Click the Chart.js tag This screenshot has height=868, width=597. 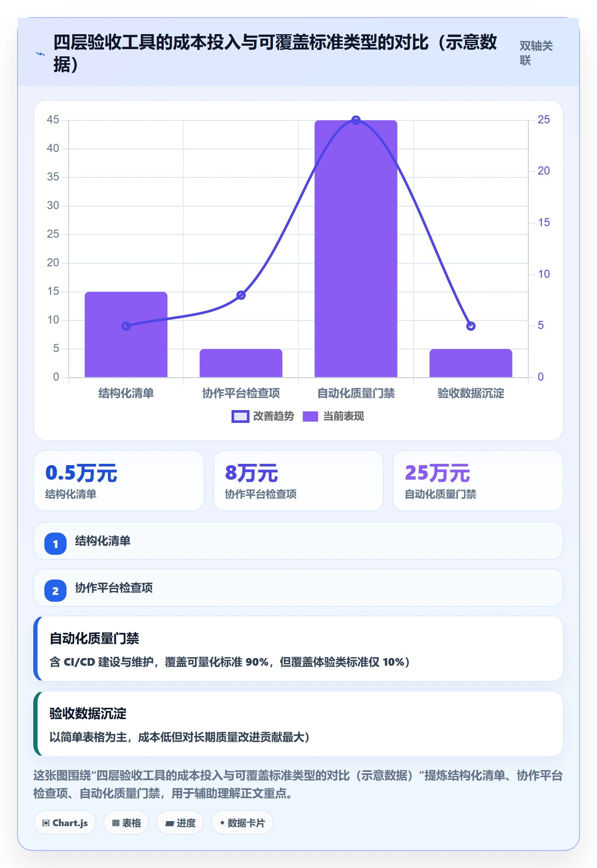[65, 823]
